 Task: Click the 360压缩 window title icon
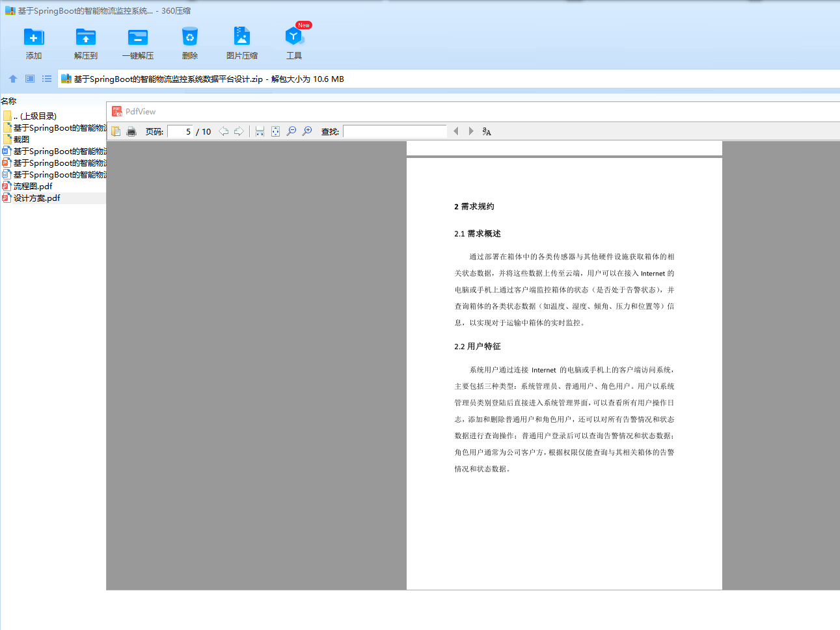pyautogui.click(x=10, y=10)
